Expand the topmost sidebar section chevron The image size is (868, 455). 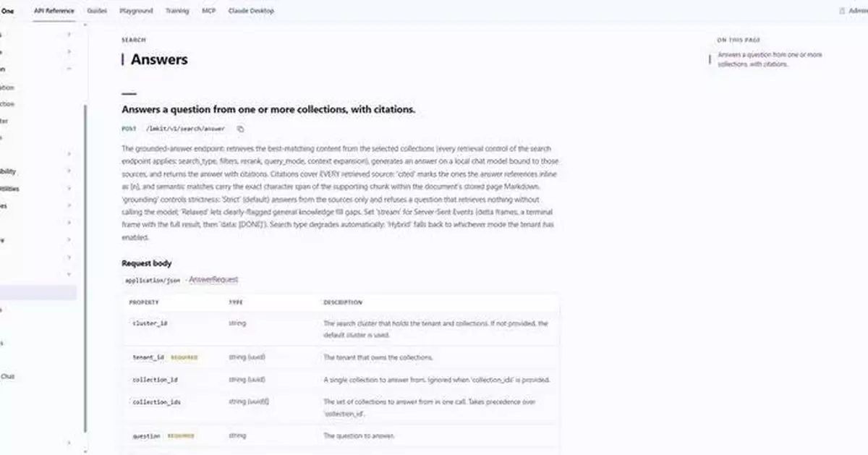pos(69,34)
